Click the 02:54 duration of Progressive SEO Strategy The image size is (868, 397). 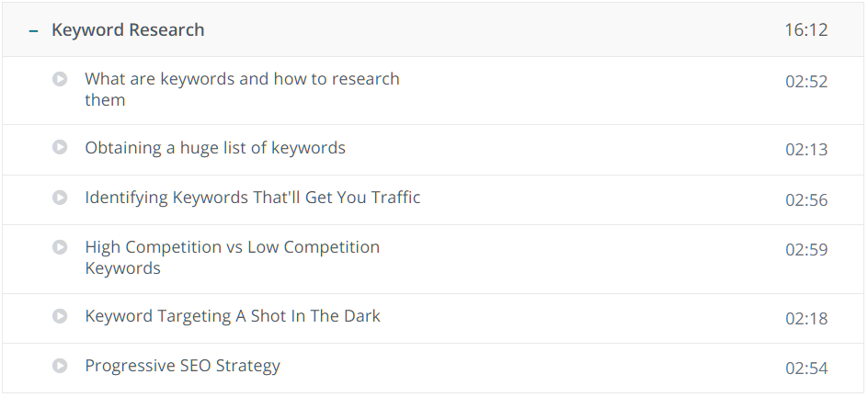806,369
